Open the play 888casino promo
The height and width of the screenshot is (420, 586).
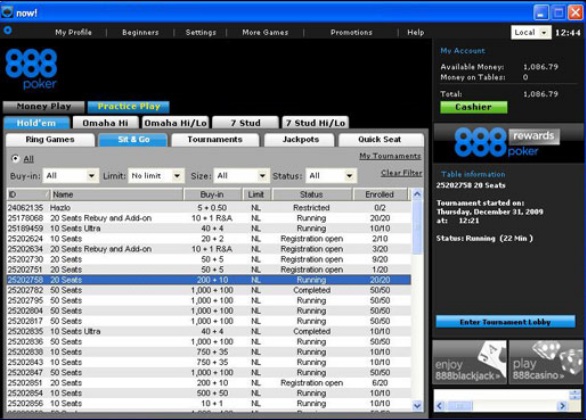546,362
